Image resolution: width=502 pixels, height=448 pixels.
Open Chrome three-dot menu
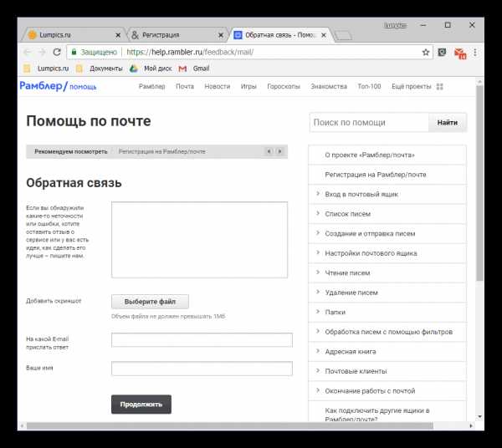[475, 53]
